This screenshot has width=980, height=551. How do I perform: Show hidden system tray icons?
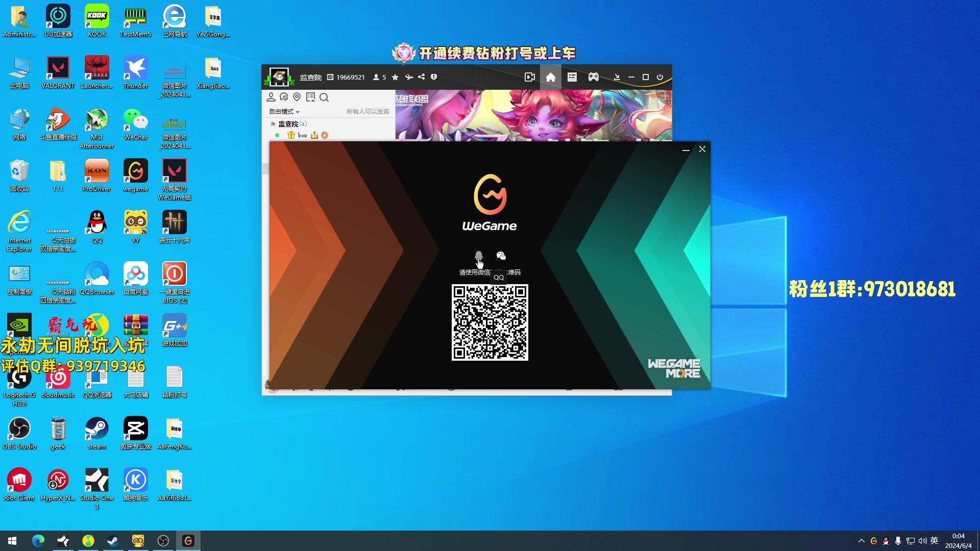coord(862,541)
